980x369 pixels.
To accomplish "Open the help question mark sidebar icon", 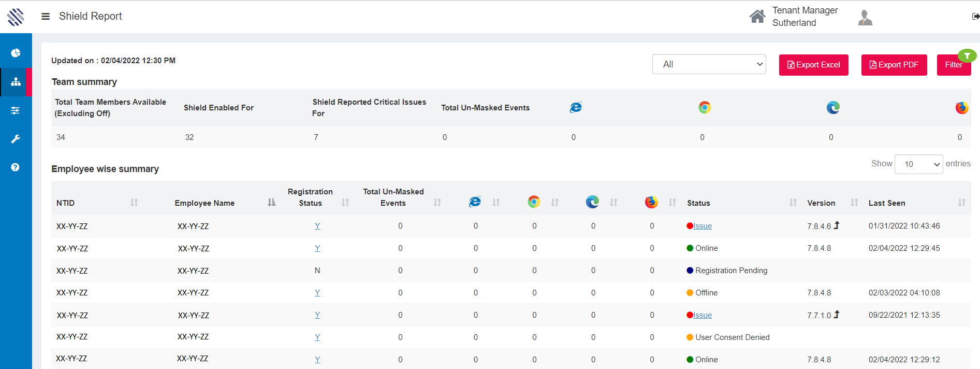I will [x=16, y=167].
